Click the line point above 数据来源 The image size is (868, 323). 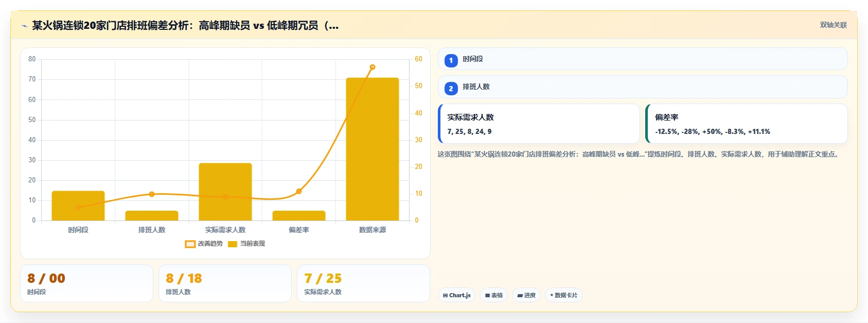[373, 67]
